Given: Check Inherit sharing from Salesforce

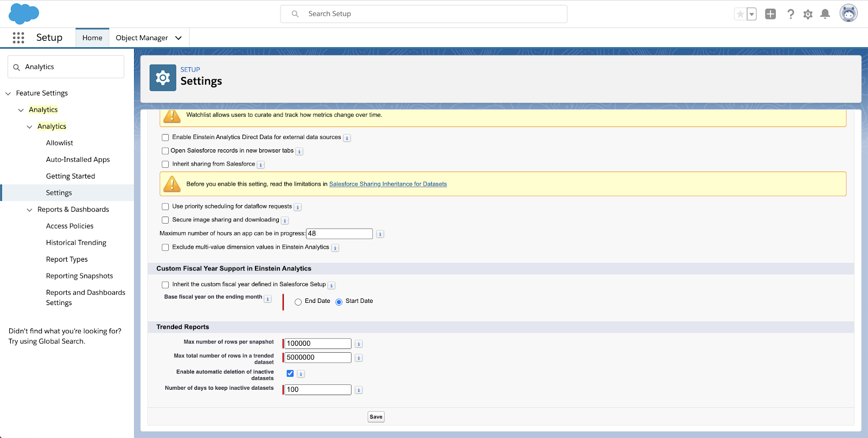Looking at the screenshot, I should (x=165, y=164).
